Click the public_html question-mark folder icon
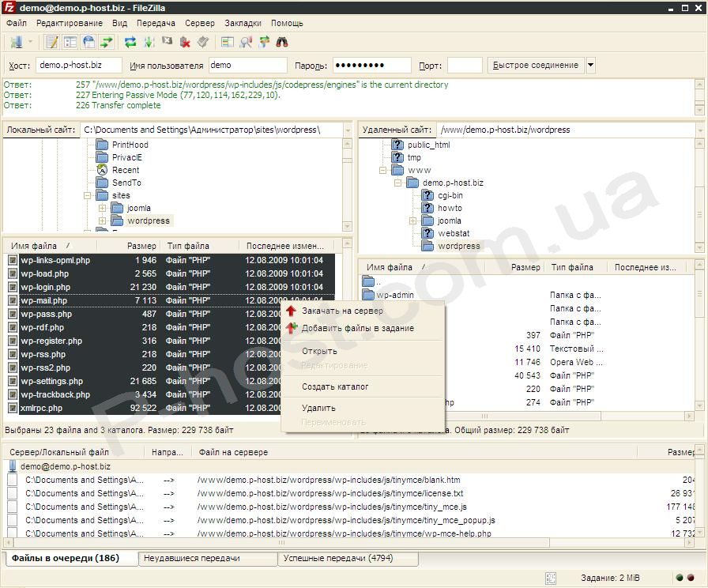708x588 pixels. pos(397,145)
